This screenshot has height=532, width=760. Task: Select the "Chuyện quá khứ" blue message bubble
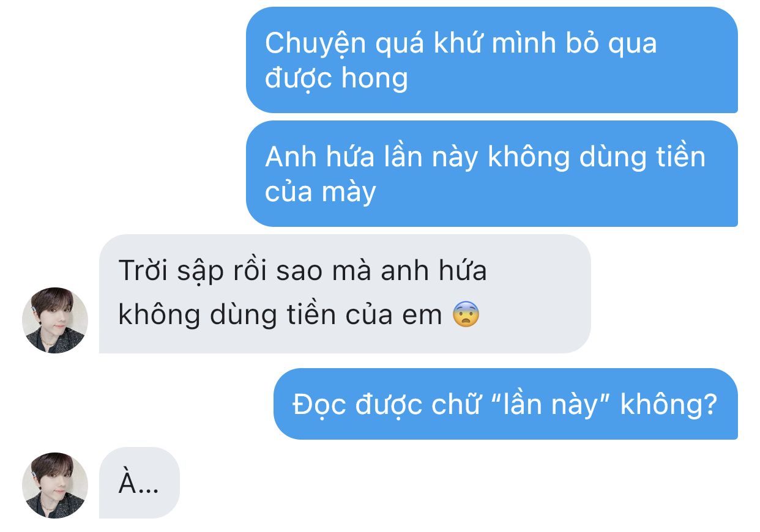[x=492, y=60]
